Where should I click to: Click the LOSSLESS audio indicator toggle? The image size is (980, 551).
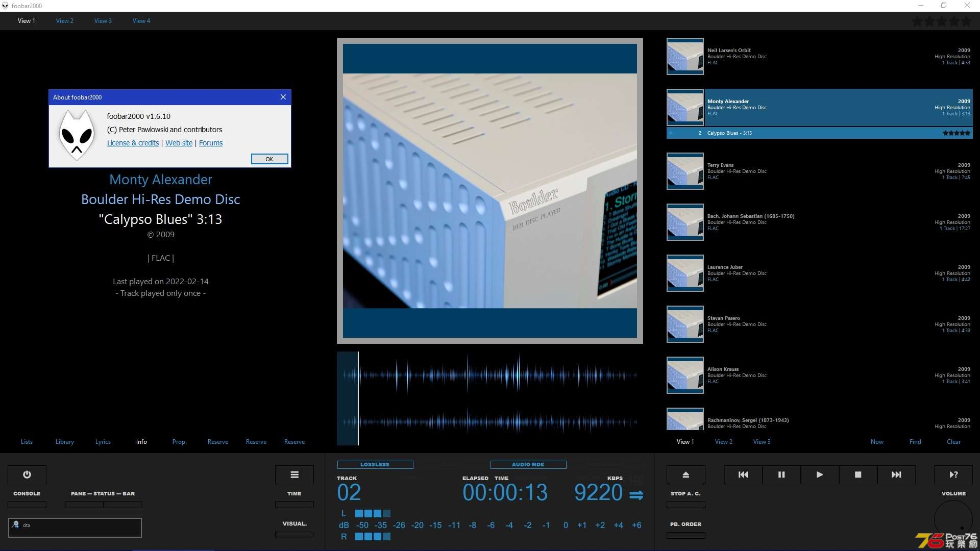point(374,464)
